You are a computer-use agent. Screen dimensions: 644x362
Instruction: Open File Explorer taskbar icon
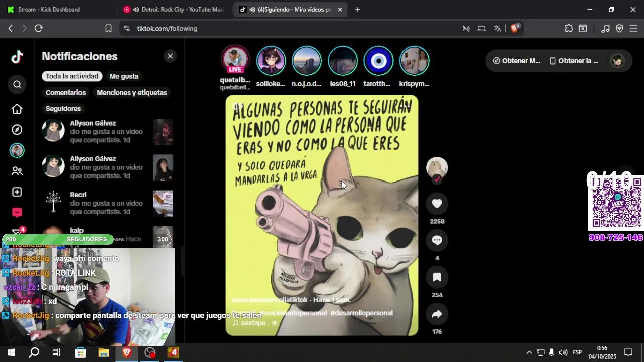coord(104,352)
